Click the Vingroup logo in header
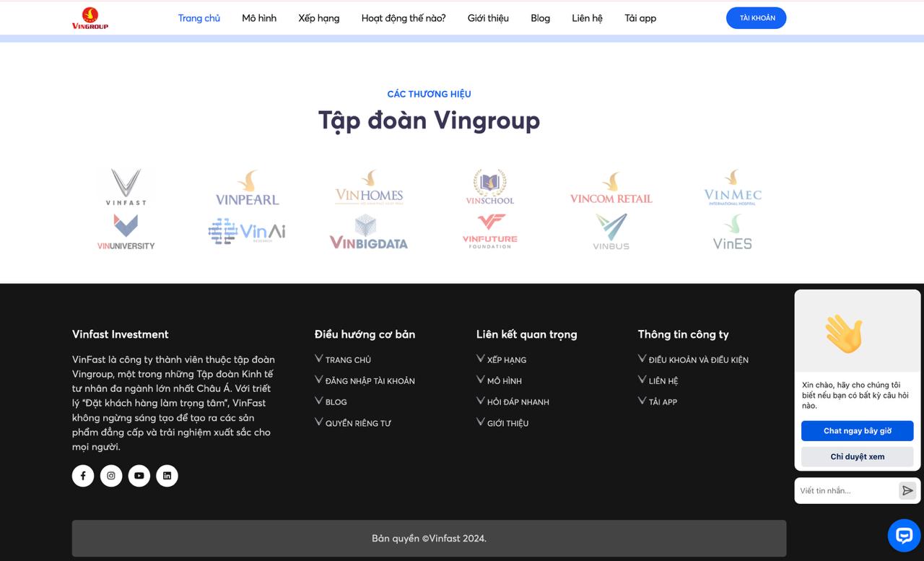Image resolution: width=924 pixels, height=561 pixels. 90,18
